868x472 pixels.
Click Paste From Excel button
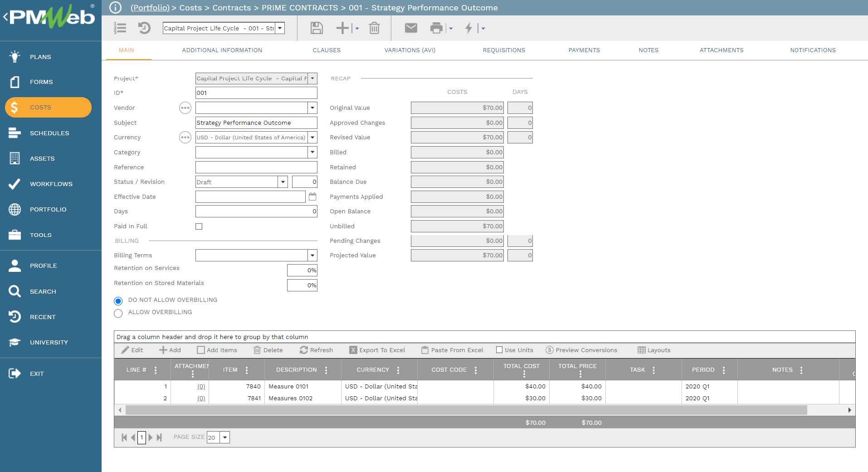click(x=452, y=350)
